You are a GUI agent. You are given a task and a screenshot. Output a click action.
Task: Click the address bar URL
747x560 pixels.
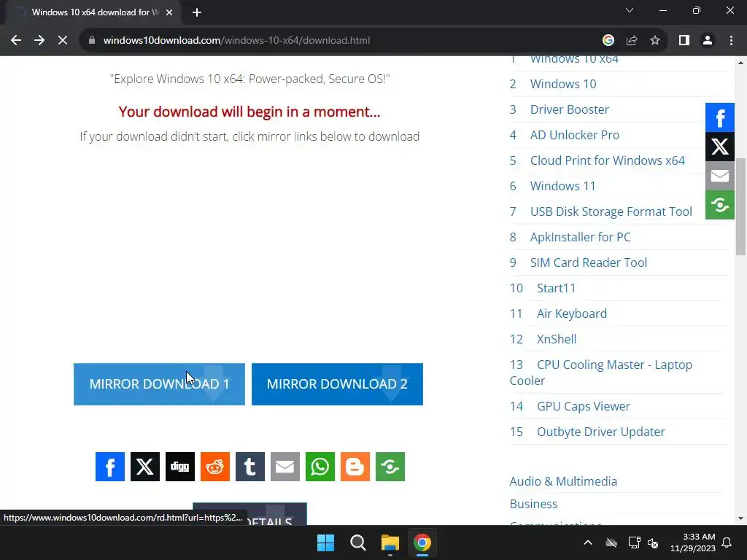tap(236, 41)
